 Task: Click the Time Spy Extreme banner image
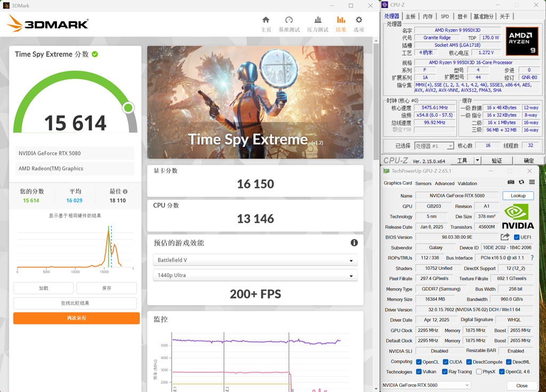255,101
